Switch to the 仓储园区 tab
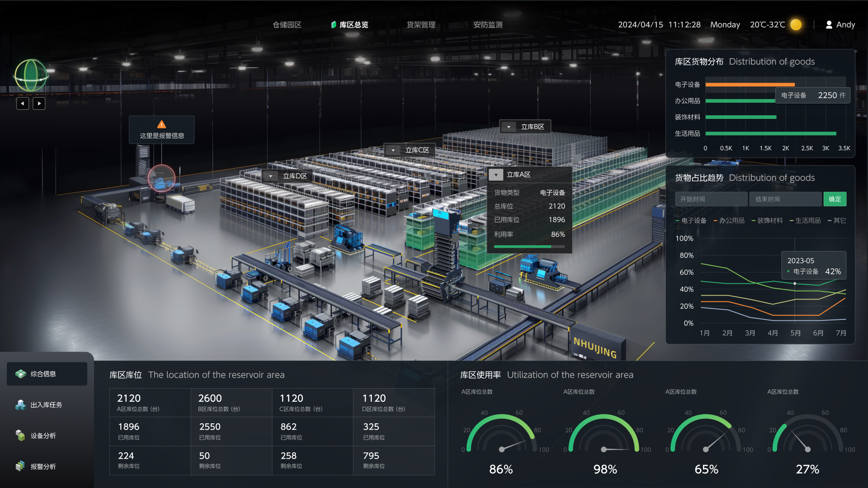868x488 pixels. coord(287,25)
